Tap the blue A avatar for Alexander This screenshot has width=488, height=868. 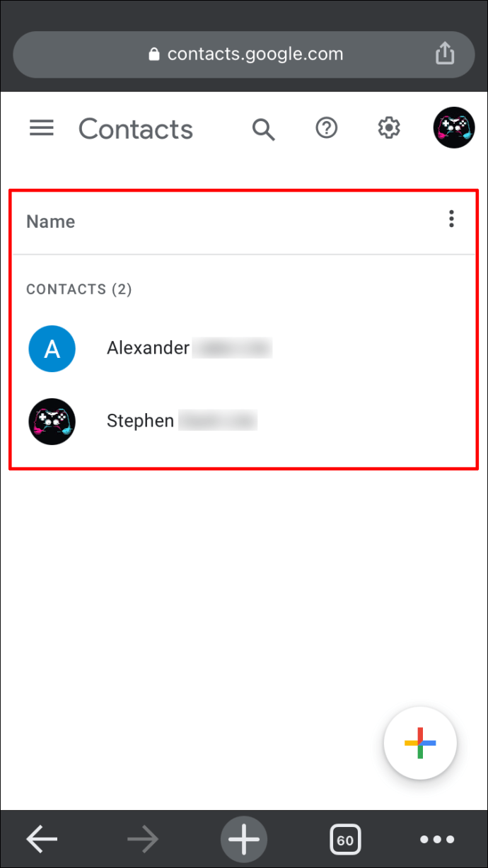(52, 349)
